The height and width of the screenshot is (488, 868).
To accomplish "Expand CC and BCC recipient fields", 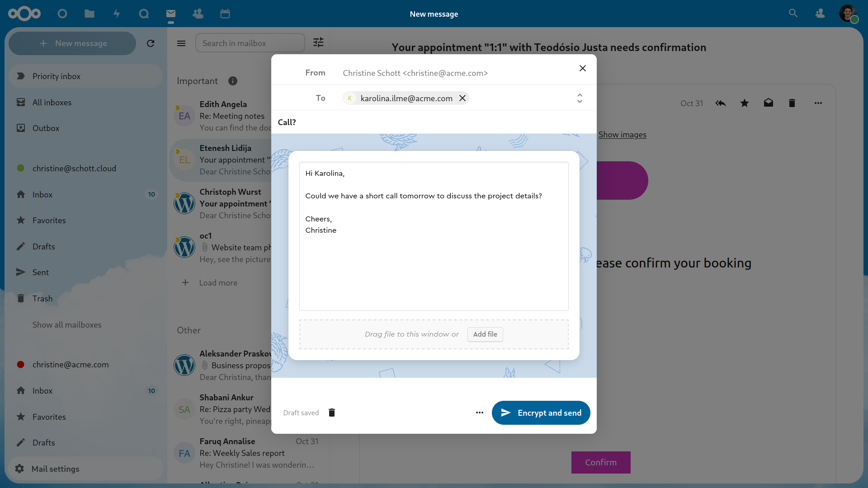I will tap(580, 98).
